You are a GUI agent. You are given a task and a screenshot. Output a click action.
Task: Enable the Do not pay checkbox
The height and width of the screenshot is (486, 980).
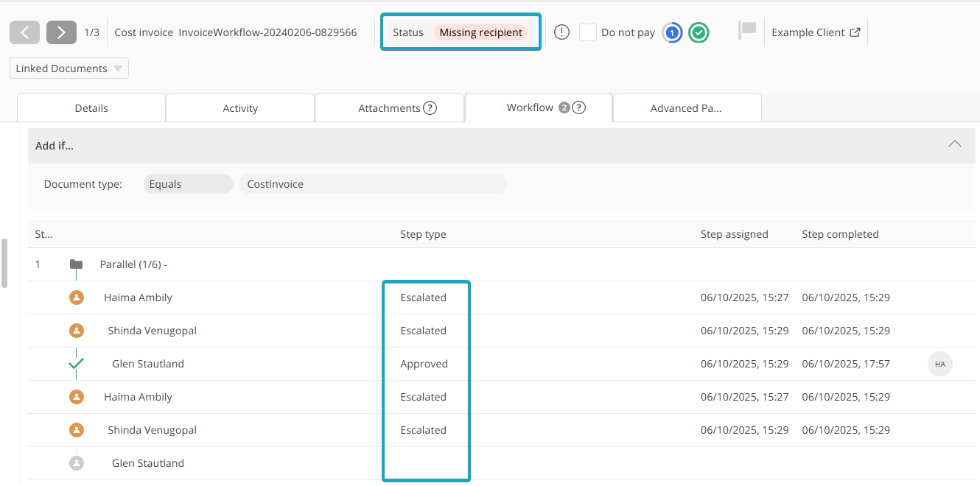tap(587, 32)
